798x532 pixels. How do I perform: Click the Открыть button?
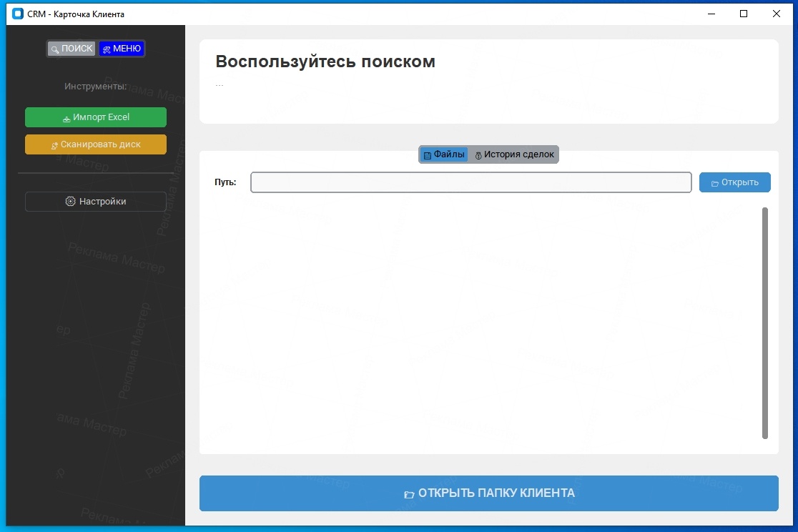click(x=734, y=182)
